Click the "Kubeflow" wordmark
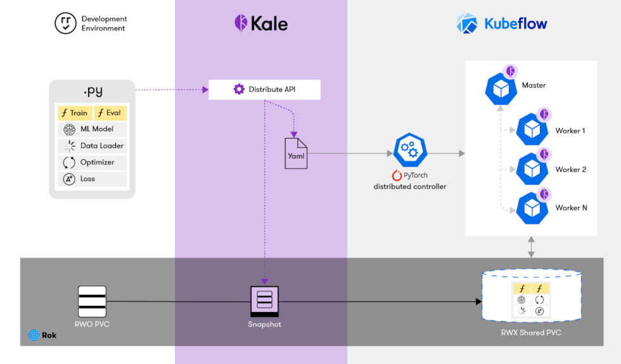The height and width of the screenshot is (364, 621). point(516,24)
